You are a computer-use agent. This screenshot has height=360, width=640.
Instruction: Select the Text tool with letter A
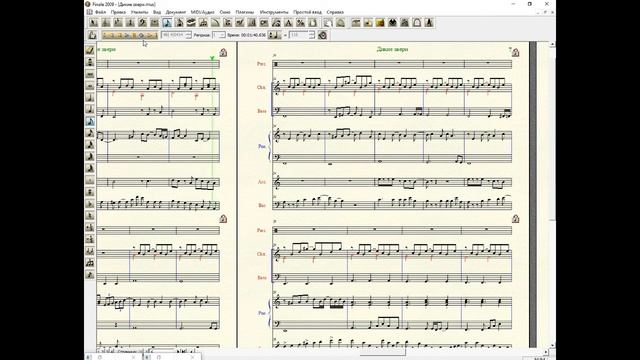pos(289,23)
